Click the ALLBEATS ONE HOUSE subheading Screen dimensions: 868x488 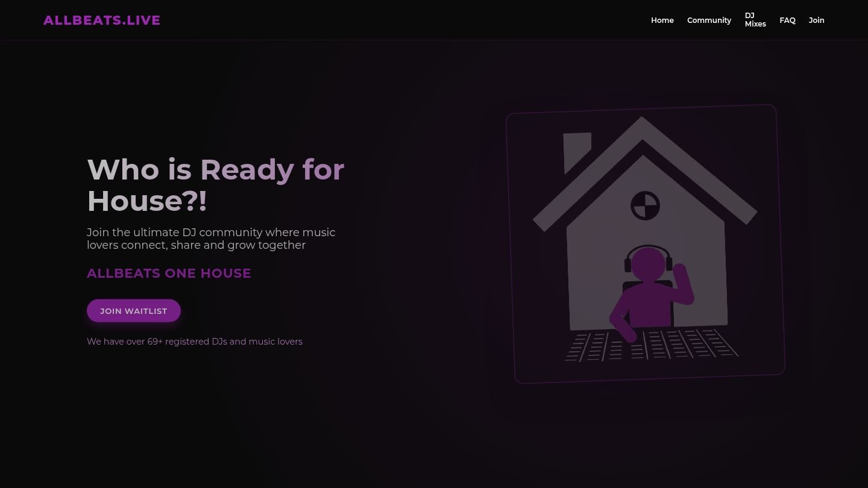click(x=169, y=273)
